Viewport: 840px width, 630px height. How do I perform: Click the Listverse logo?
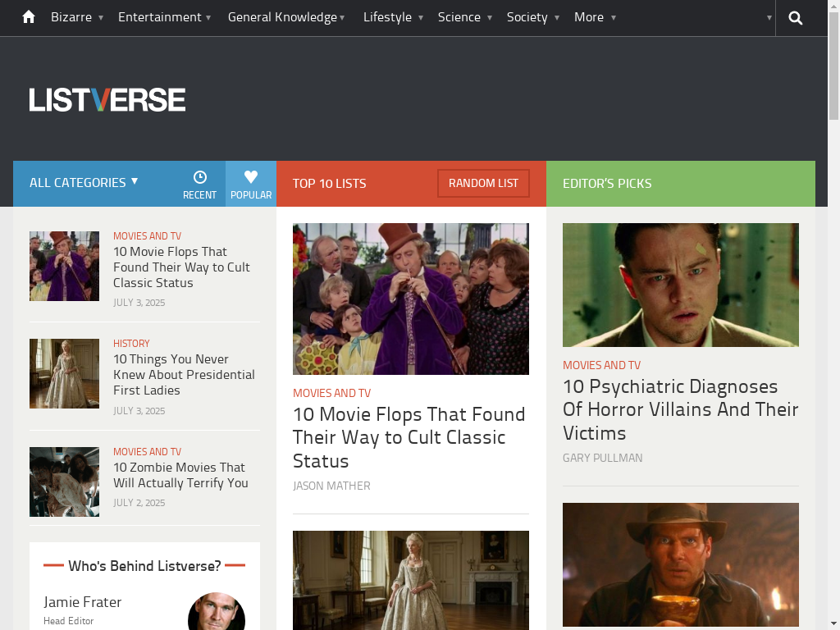click(107, 99)
